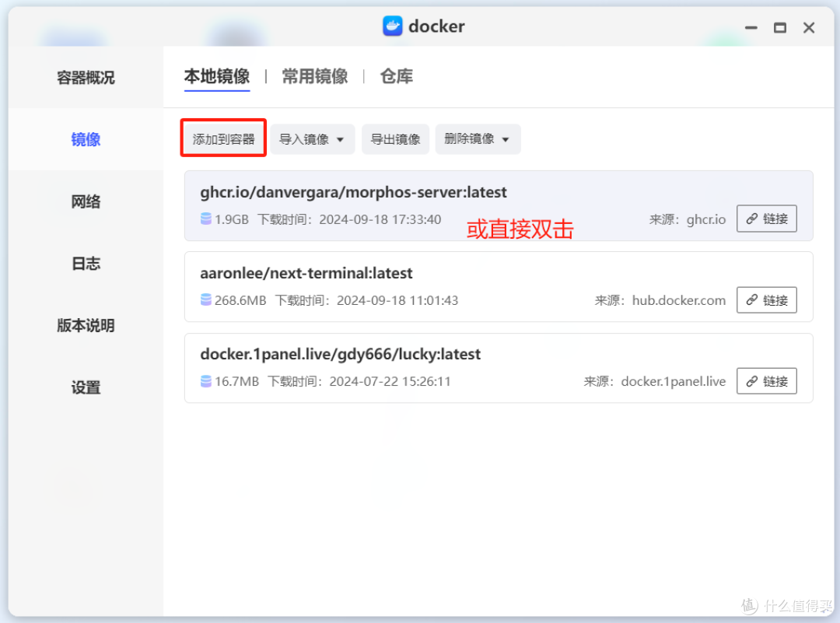
Task: Open 设置 in the sidebar
Action: click(86, 387)
